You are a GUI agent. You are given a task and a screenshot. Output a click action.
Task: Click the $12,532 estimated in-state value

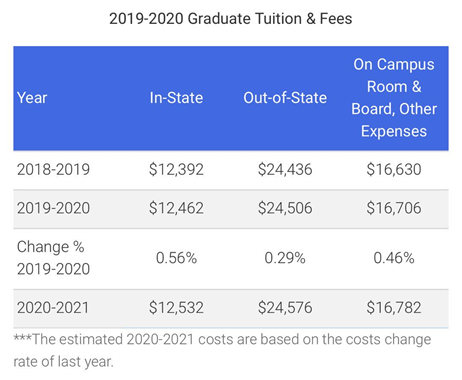click(176, 308)
